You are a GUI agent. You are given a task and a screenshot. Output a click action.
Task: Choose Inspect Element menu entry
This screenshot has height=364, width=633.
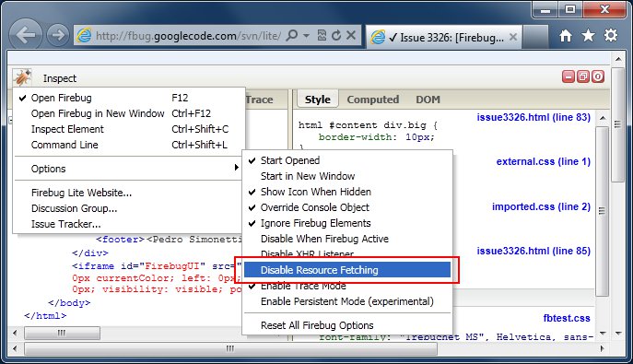coord(129,129)
